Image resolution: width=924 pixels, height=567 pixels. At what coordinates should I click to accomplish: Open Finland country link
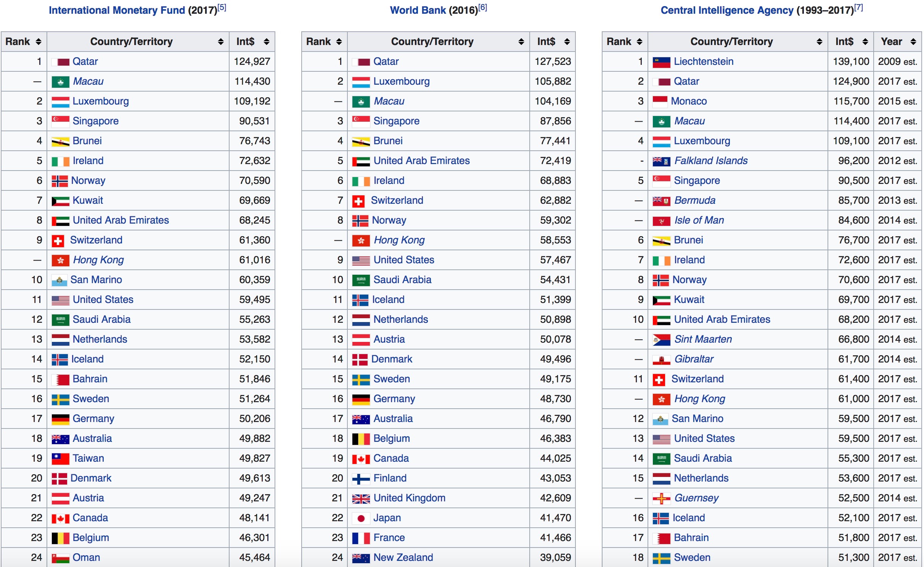pyautogui.click(x=390, y=478)
